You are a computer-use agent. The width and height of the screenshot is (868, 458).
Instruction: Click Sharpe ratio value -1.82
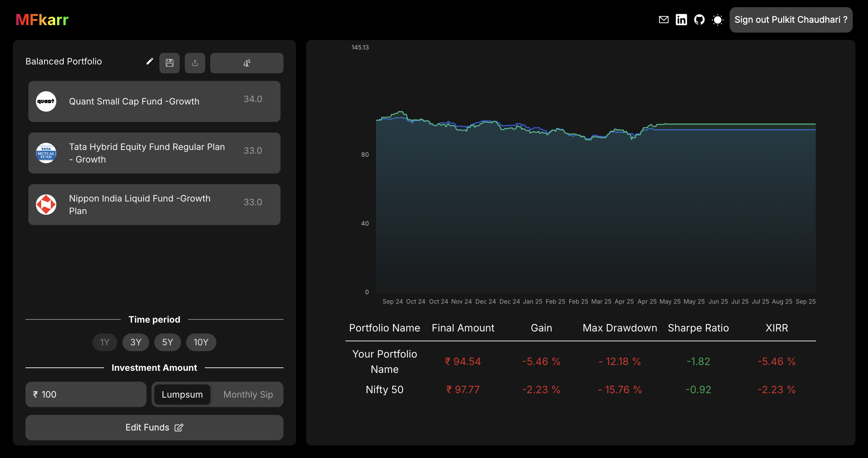click(698, 361)
